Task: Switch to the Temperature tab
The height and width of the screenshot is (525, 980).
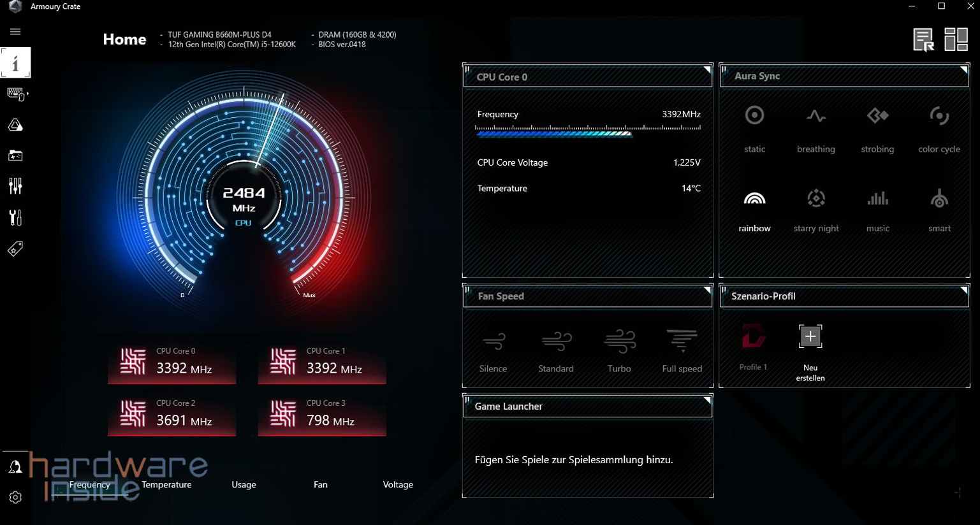Action: tap(166, 485)
